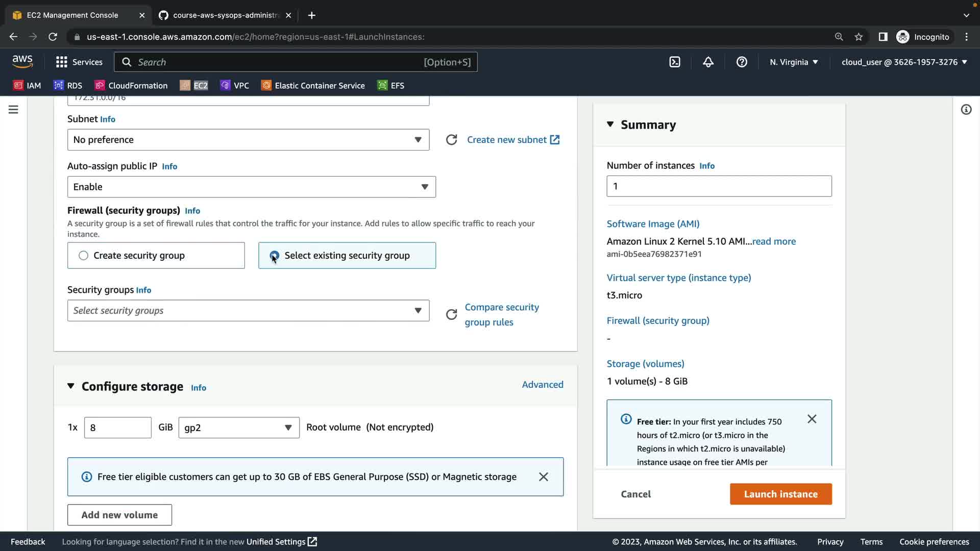Open the Subnet dropdown

point(248,140)
